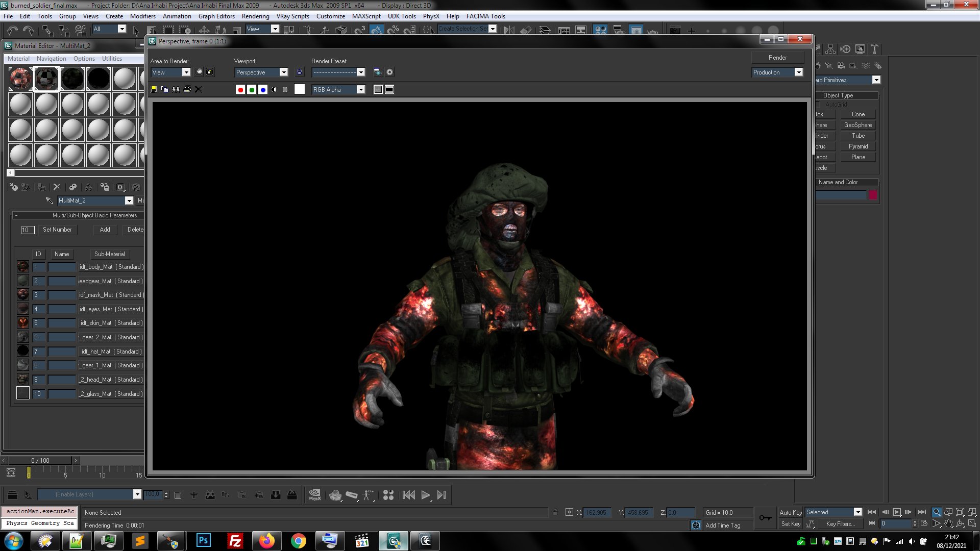This screenshot has width=980, height=551.
Task: Click the Set Number button
Action: pyautogui.click(x=57, y=230)
